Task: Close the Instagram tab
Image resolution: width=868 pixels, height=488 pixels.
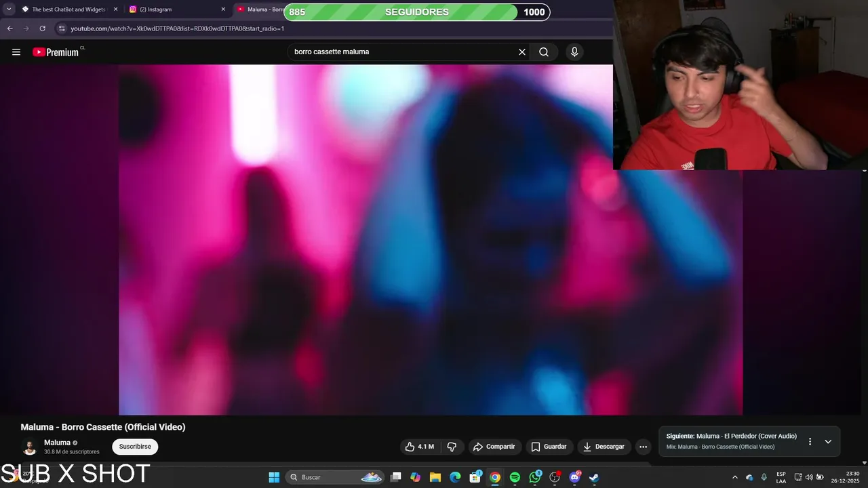Action: 223,9
